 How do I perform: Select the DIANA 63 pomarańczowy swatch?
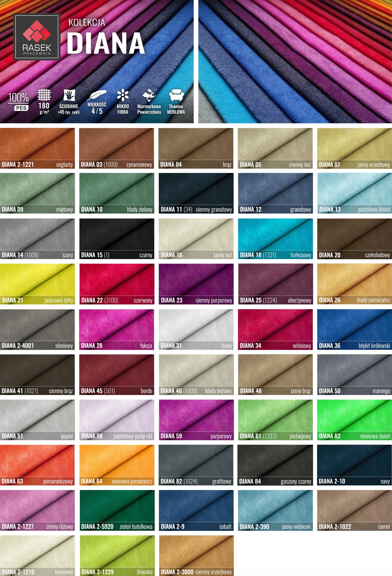(x=37, y=465)
